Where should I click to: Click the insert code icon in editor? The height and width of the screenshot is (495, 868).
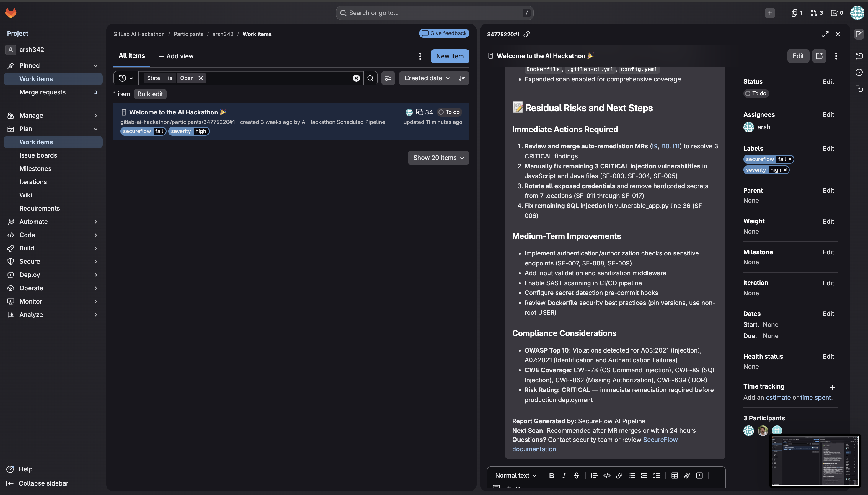tap(607, 476)
